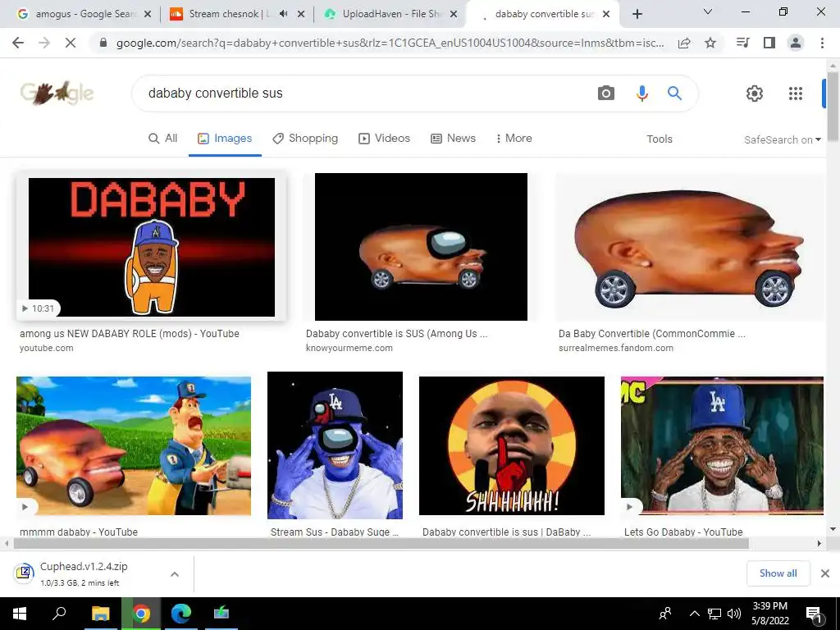Click Show all downloads
Image resolution: width=840 pixels, height=630 pixels.
point(778,573)
